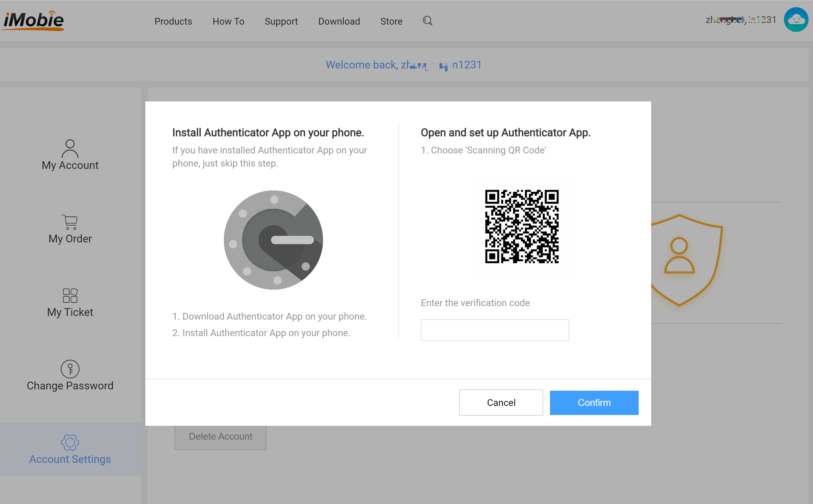Select the Change Password label
This screenshot has width=813, height=504.
pyautogui.click(x=70, y=386)
